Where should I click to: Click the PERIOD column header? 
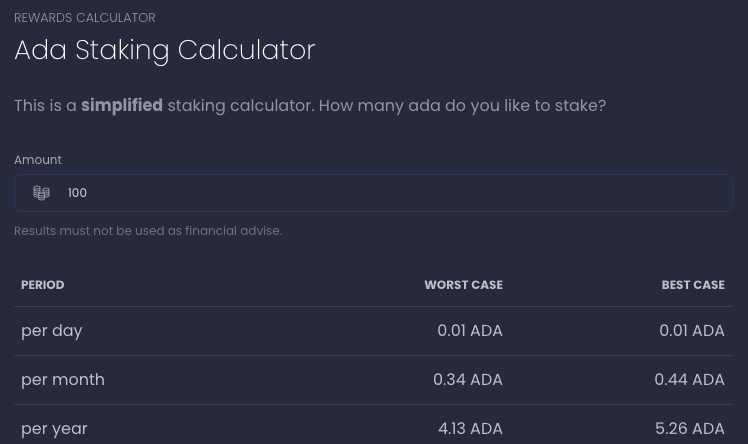click(x=43, y=285)
